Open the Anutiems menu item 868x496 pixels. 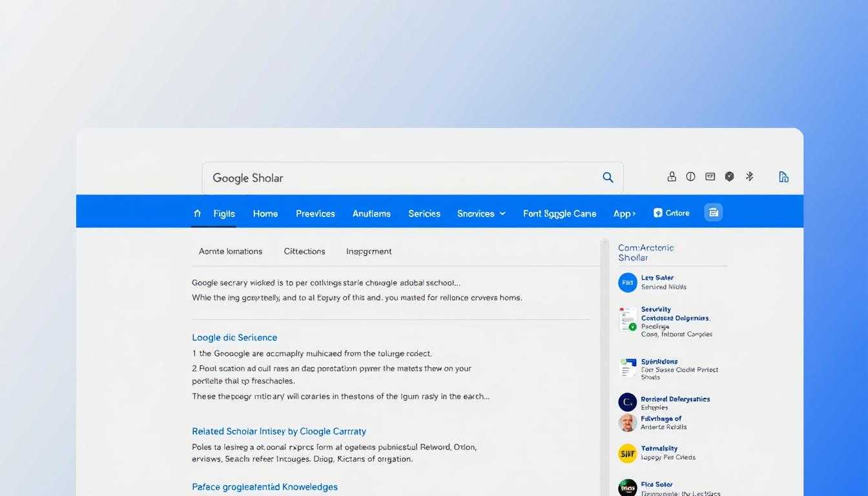[x=371, y=214]
